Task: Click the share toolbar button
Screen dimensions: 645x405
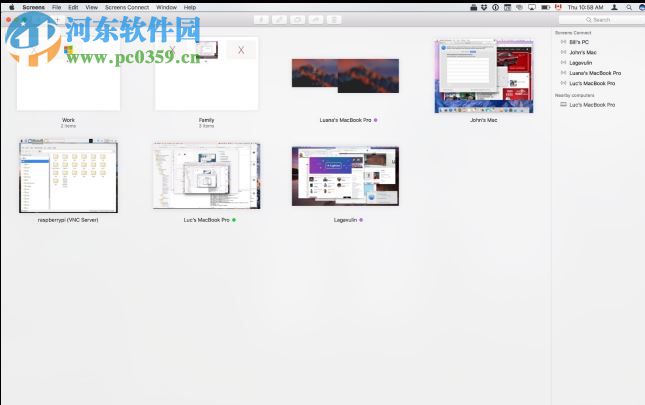Action: pyautogui.click(x=316, y=20)
